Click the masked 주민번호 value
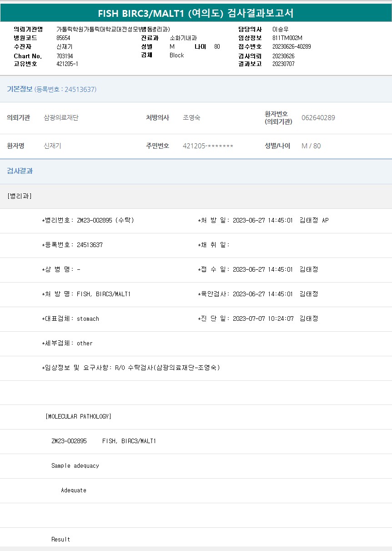The height and width of the screenshot is (551, 392). 208,146
